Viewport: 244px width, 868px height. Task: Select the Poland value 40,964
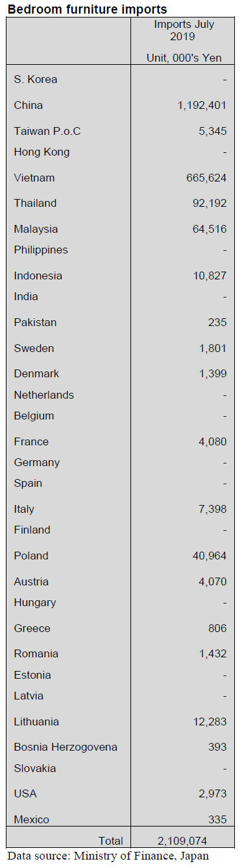click(210, 556)
